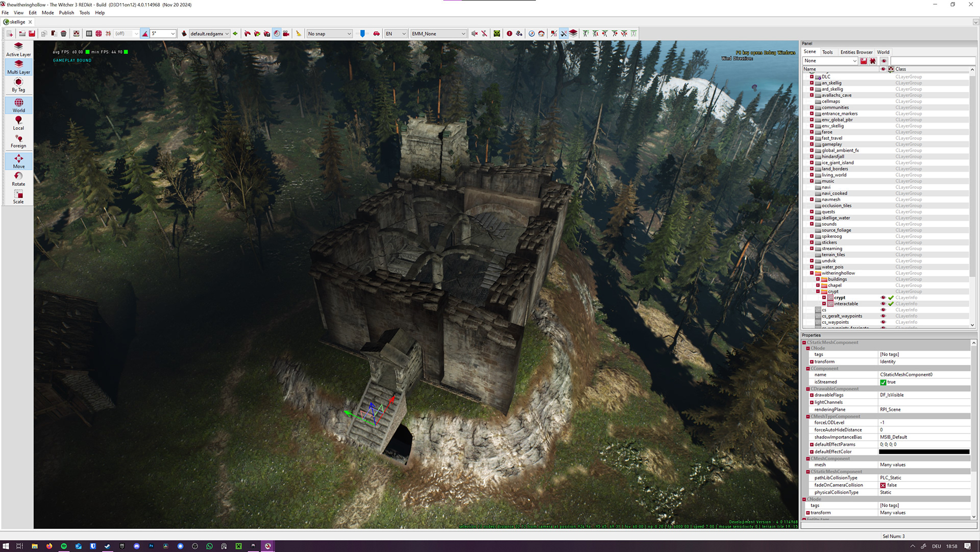Viewport: 980px width, 552px height.
Task: Switch to the World panel tab
Action: [883, 52]
